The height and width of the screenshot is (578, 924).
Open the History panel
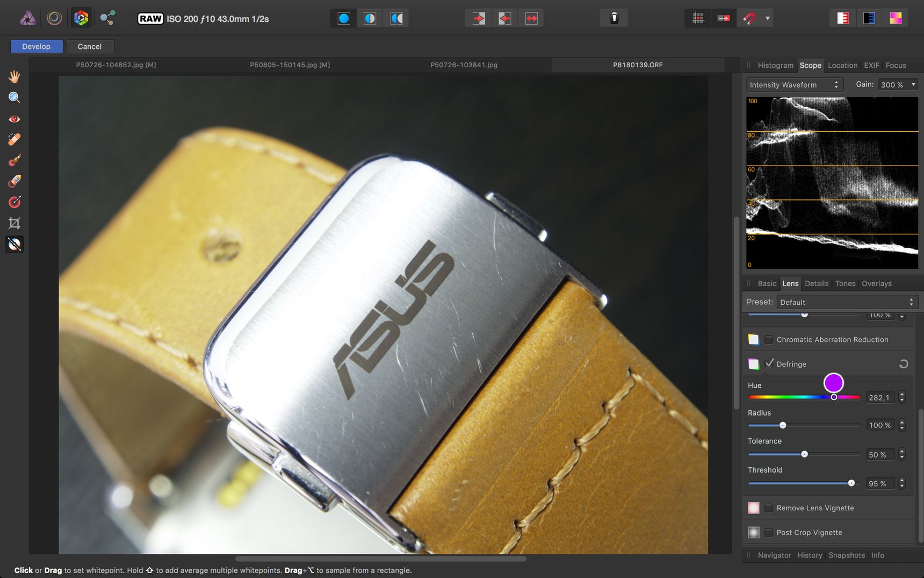tap(810, 555)
